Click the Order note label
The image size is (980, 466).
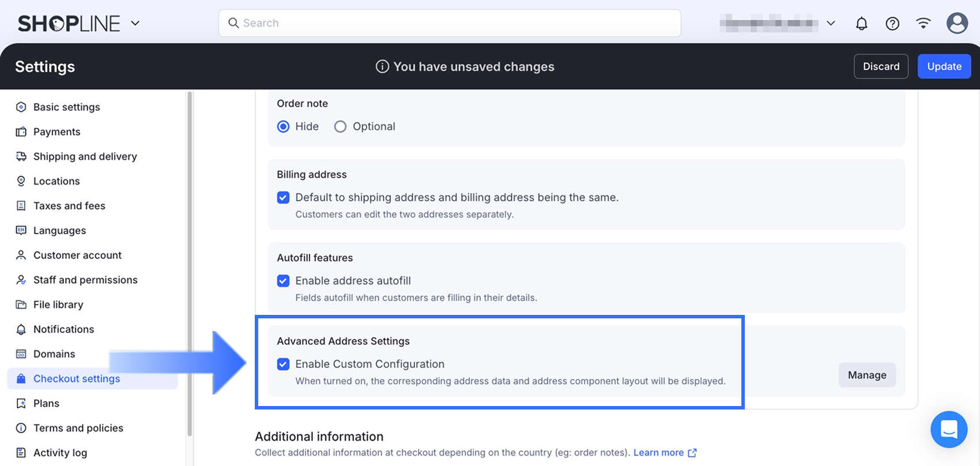302,103
